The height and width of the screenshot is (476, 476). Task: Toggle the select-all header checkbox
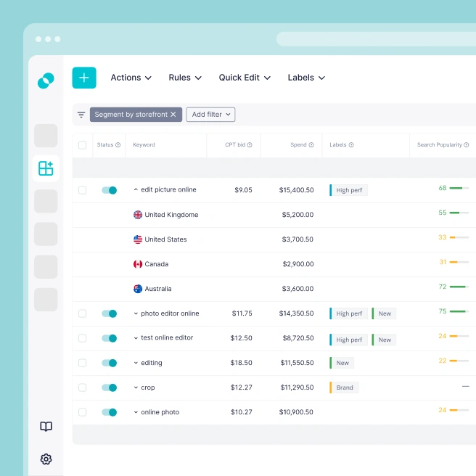(x=82, y=145)
